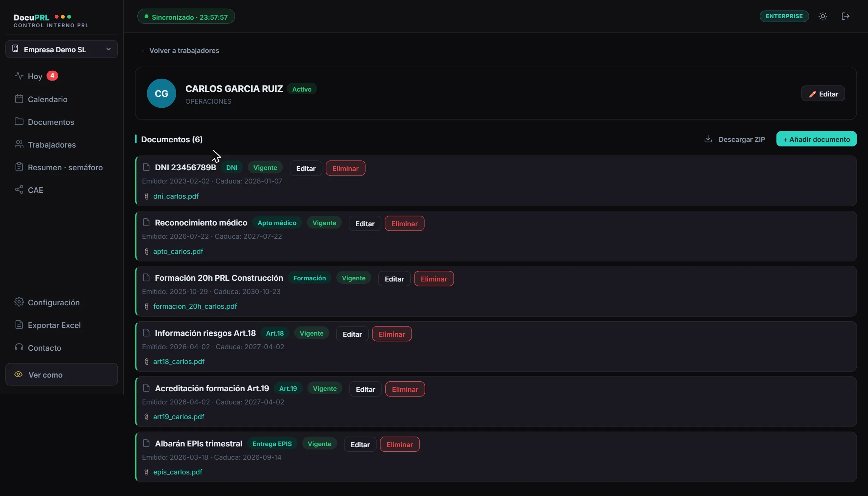Delete the Formación 20h PRL Construcción document

(x=434, y=279)
